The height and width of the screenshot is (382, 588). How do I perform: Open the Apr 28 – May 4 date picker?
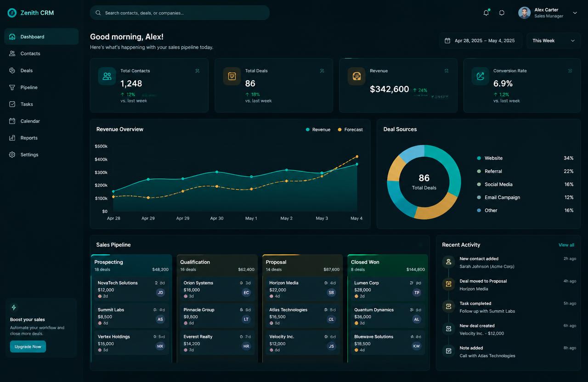point(481,41)
